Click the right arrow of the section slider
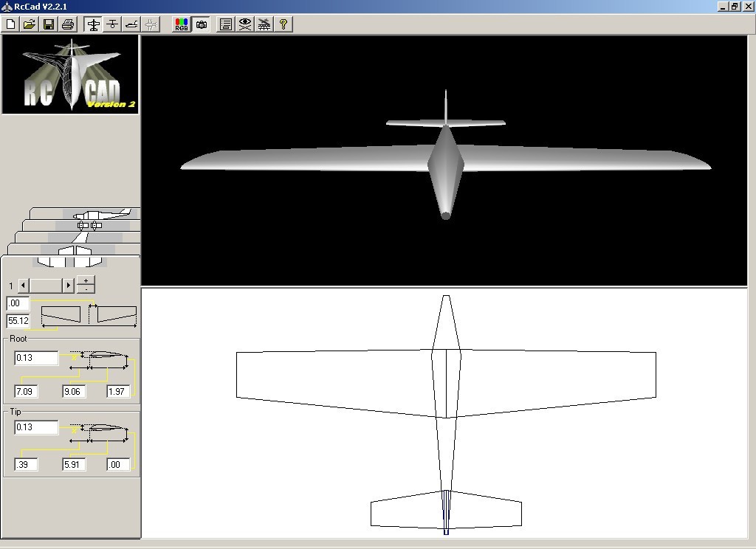Image resolution: width=756 pixels, height=549 pixels. point(68,285)
